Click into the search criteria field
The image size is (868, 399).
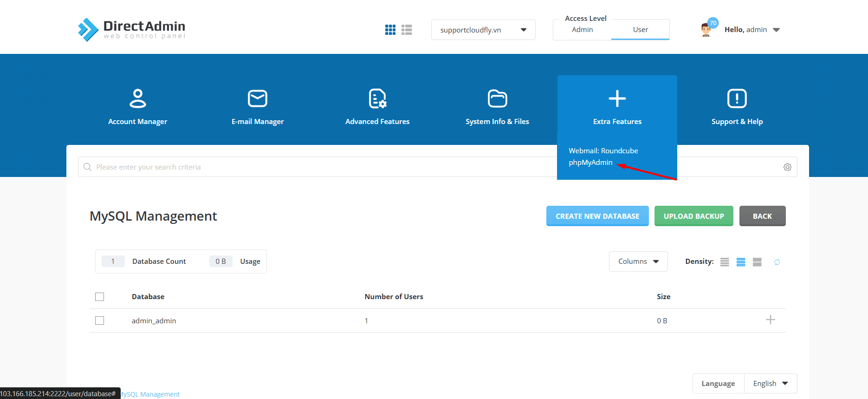[x=316, y=167]
